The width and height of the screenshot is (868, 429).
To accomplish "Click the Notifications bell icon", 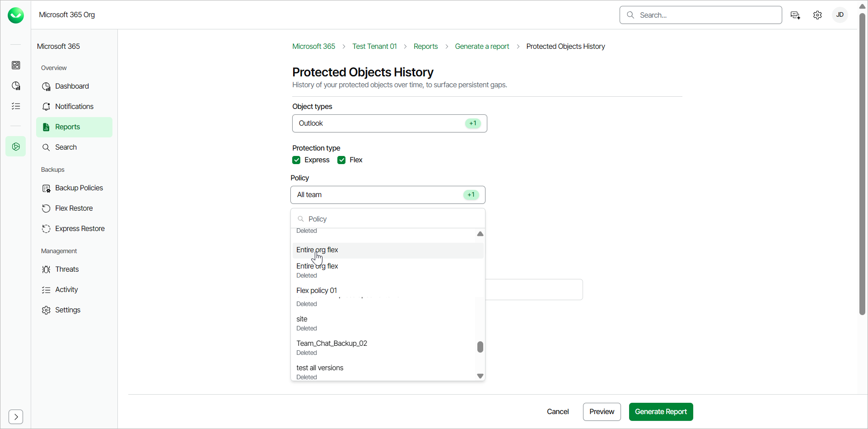I will (x=46, y=107).
